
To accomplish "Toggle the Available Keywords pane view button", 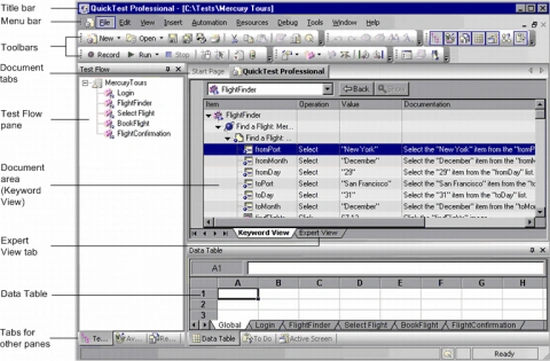I will click(450, 38).
